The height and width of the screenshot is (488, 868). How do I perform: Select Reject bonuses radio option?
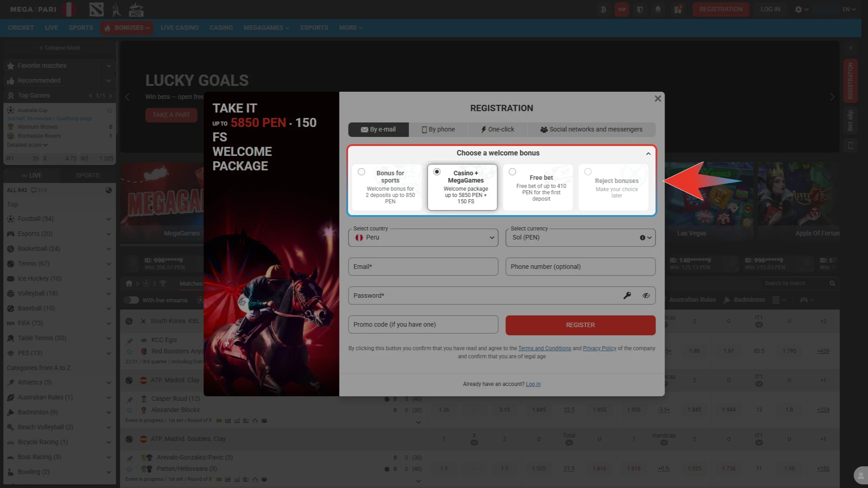tap(588, 172)
